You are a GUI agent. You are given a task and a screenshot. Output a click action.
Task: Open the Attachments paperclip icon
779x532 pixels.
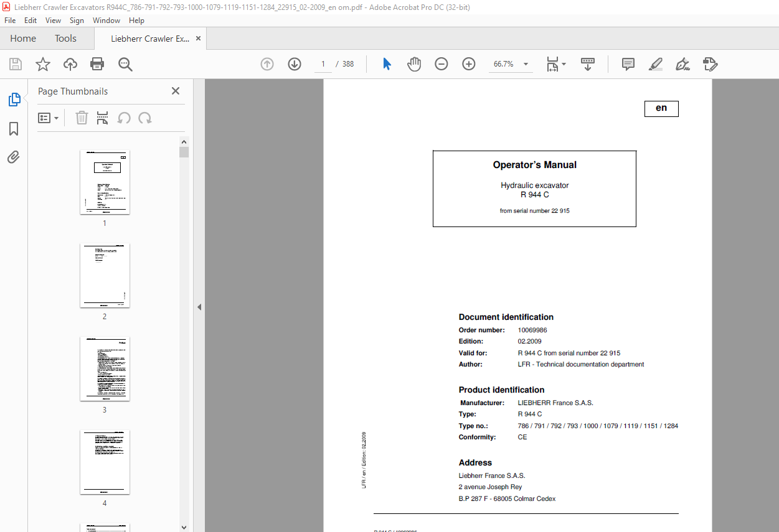coord(14,157)
